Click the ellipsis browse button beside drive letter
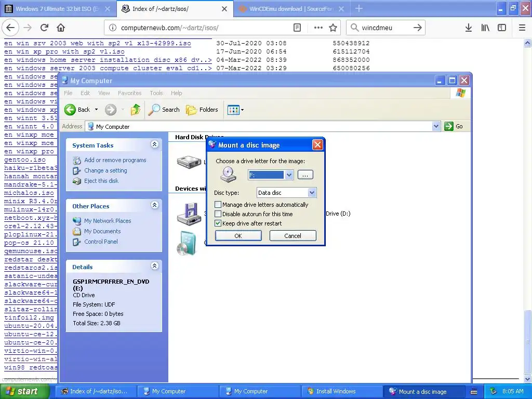532x399 pixels. [x=305, y=175]
